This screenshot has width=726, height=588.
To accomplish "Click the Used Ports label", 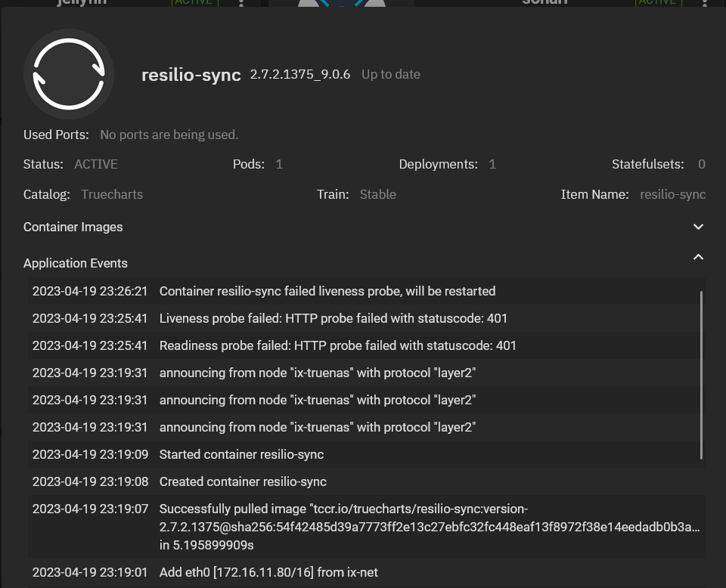I will tap(56, 135).
